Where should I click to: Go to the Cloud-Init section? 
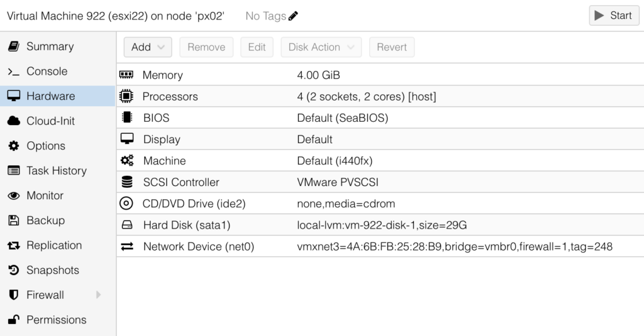point(50,121)
